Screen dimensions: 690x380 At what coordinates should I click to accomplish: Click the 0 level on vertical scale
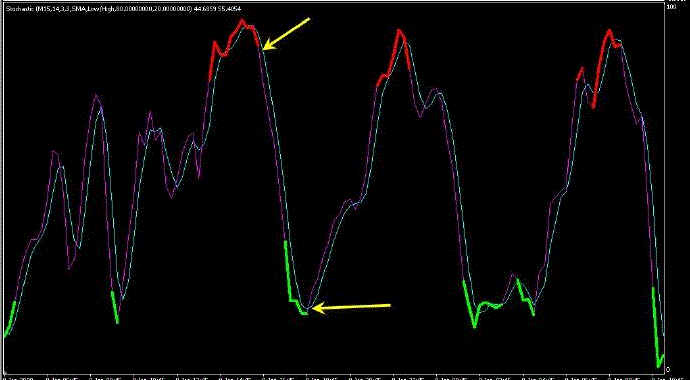pos(669,369)
